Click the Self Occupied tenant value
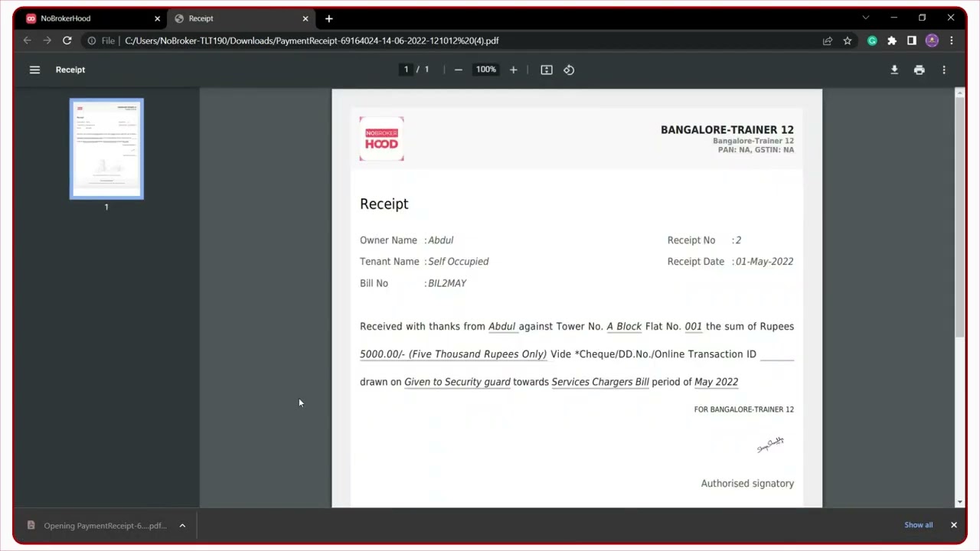980x551 pixels. pyautogui.click(x=458, y=262)
